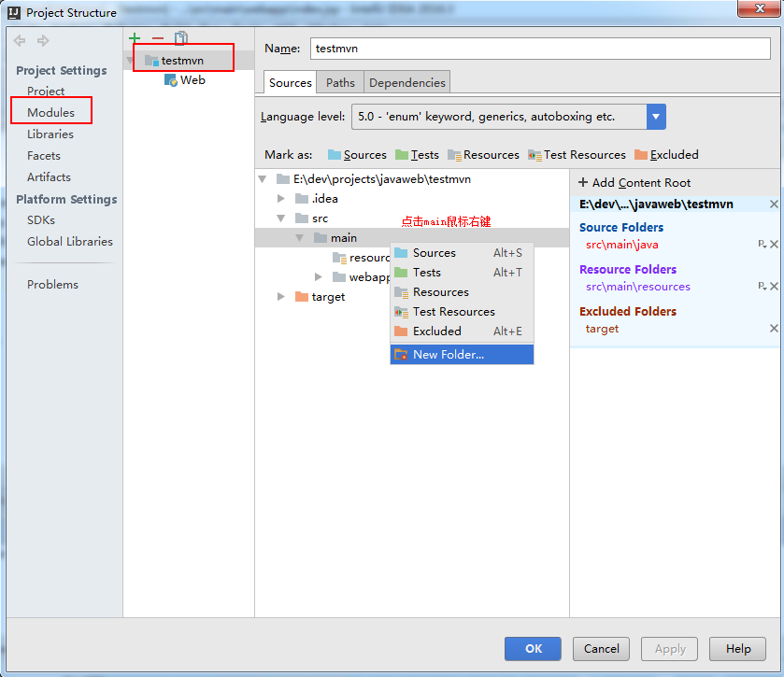Edit properties of src\main\resources folder
This screenshot has height=677, width=784.
(x=762, y=287)
